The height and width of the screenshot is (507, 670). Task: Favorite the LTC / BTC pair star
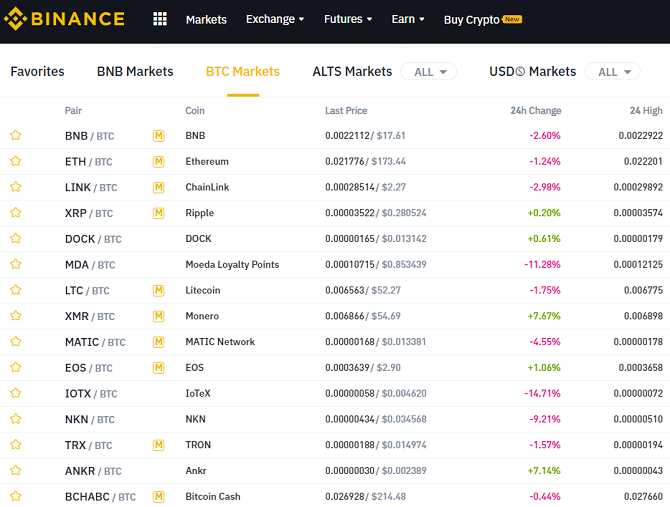tap(16, 290)
